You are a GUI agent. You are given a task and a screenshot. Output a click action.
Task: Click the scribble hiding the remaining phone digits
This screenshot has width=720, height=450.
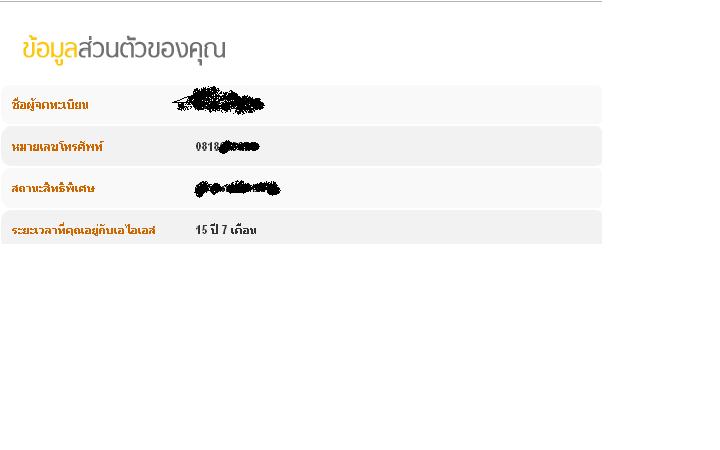[x=240, y=147]
